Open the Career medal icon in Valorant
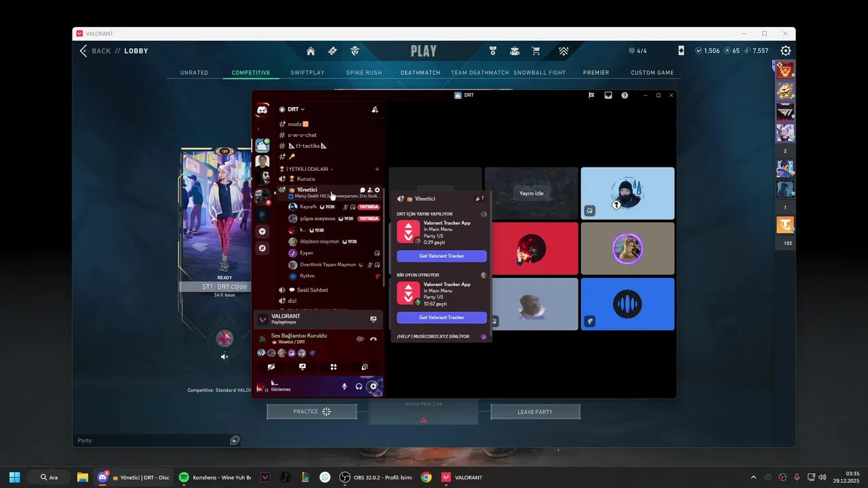This screenshot has width=868, height=488. tap(493, 51)
